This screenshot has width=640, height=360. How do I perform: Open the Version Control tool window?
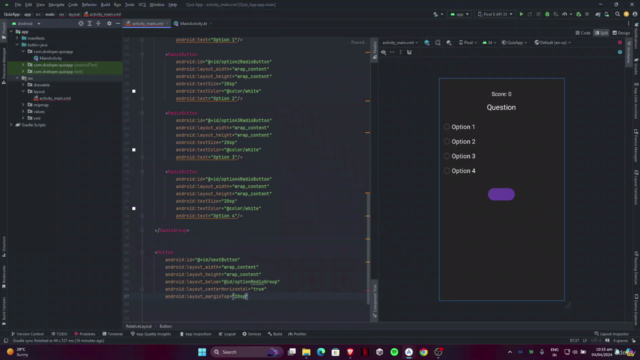pos(28,334)
